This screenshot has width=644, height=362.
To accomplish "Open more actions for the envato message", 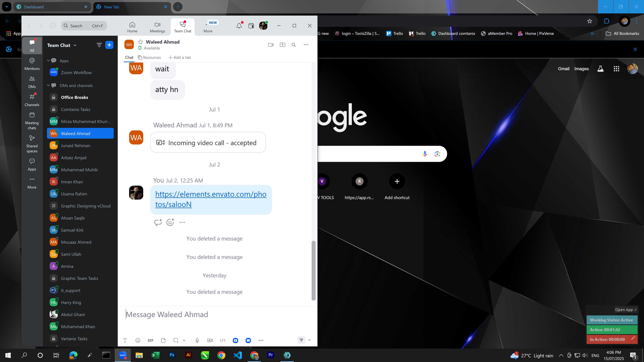I will (x=182, y=222).
